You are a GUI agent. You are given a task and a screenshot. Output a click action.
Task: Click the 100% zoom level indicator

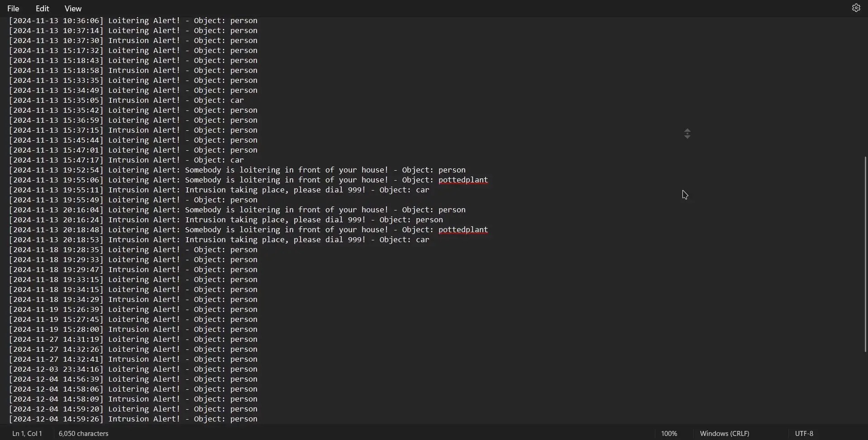click(669, 434)
